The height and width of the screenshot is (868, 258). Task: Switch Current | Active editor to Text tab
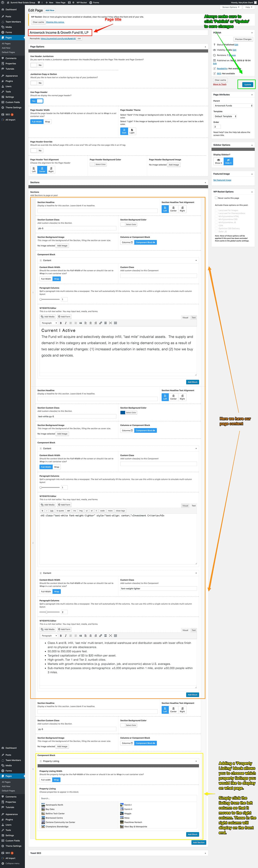pos(193,317)
